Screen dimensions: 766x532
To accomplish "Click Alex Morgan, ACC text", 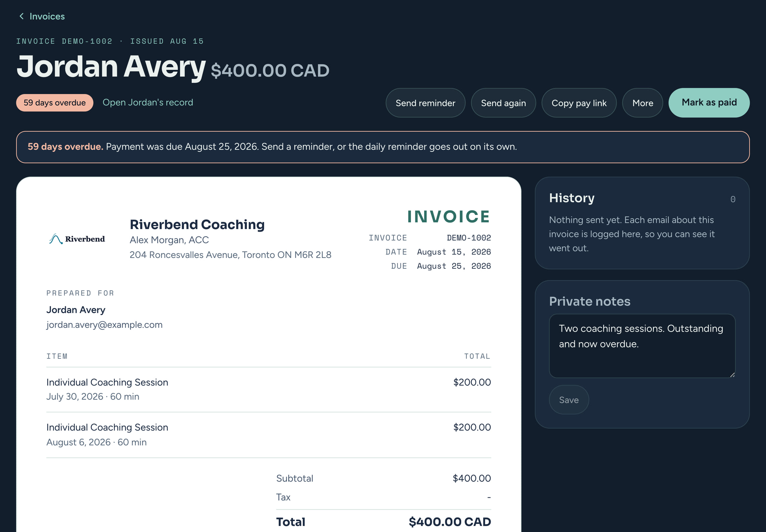I will point(169,240).
